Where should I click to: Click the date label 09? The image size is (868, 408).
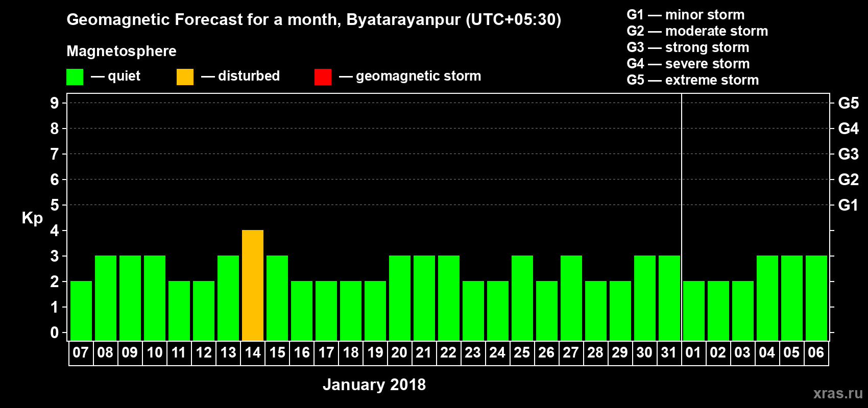coord(130,352)
